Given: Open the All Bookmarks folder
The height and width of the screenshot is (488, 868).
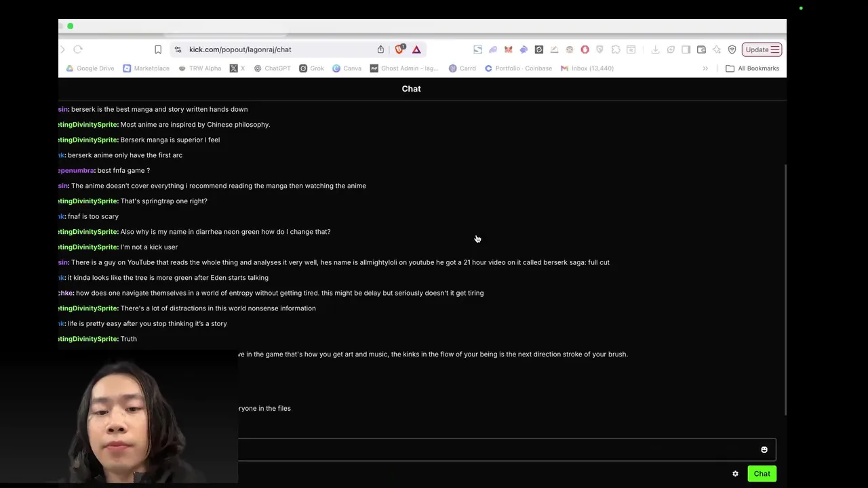Looking at the screenshot, I should point(753,68).
